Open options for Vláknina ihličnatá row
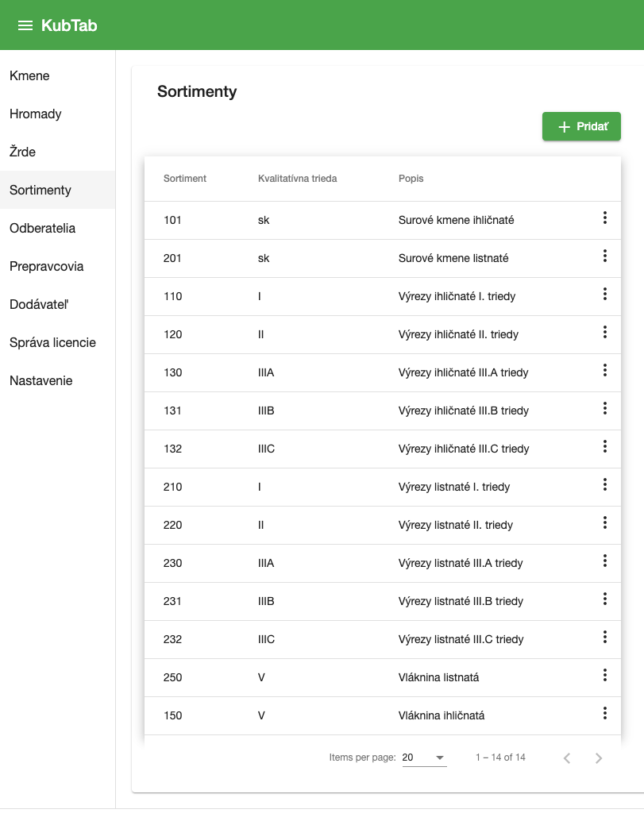This screenshot has height=821, width=644. coord(605,714)
